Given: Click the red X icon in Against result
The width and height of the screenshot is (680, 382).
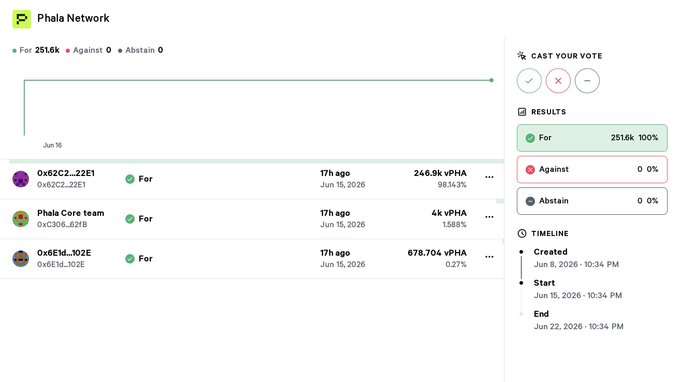Looking at the screenshot, I should click(x=530, y=170).
